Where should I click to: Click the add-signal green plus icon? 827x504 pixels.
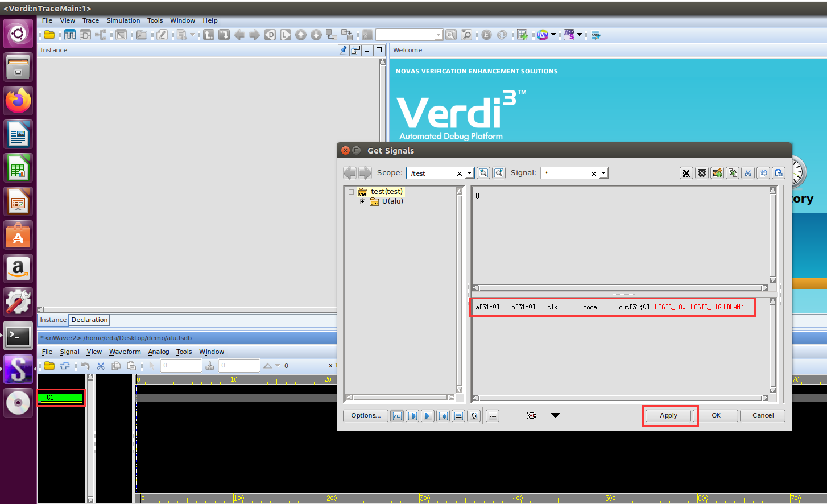tap(523, 35)
